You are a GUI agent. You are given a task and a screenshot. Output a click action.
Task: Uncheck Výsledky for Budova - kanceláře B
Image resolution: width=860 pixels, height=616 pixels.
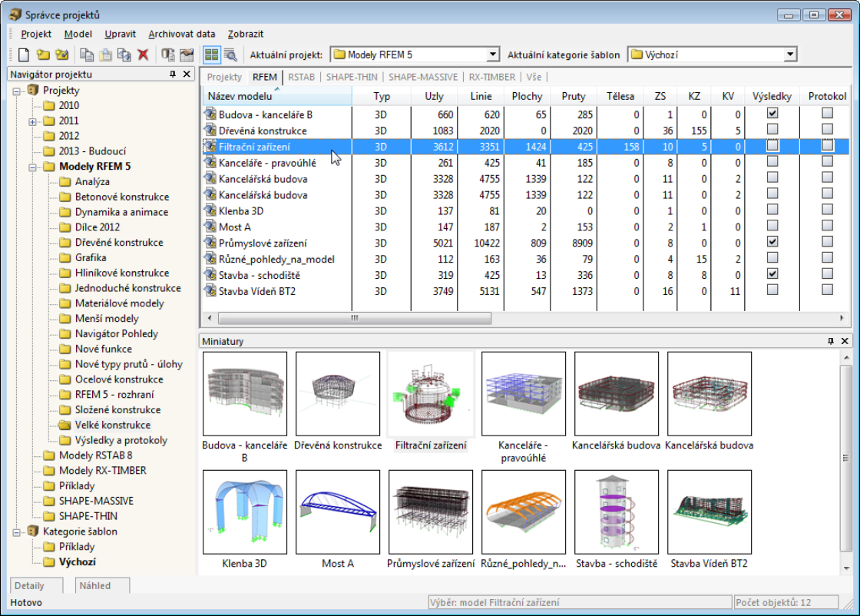click(x=772, y=113)
